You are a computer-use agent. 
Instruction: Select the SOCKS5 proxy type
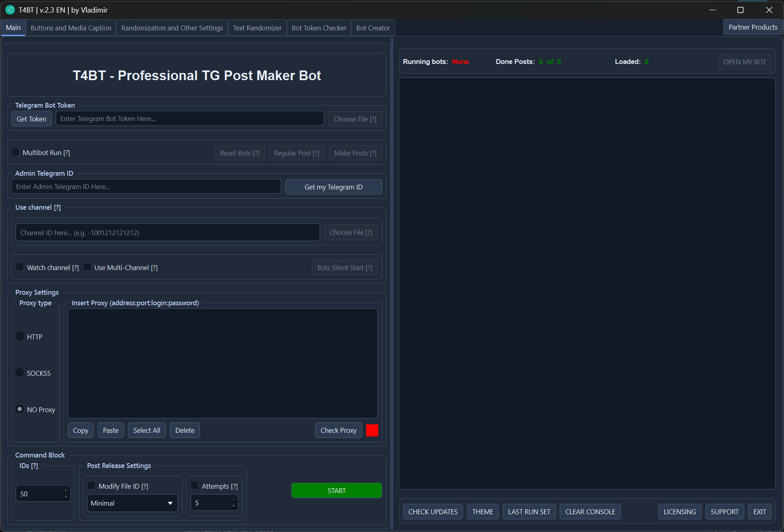click(20, 373)
